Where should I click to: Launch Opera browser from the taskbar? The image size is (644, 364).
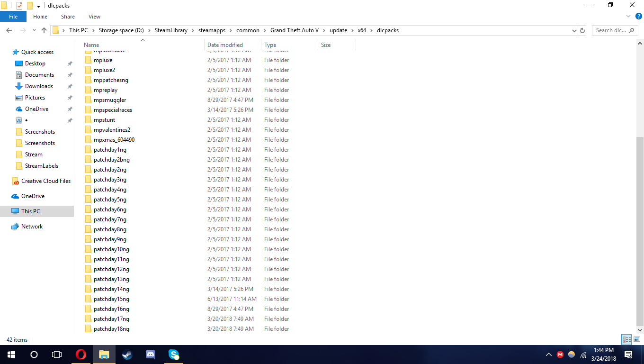coord(81,355)
